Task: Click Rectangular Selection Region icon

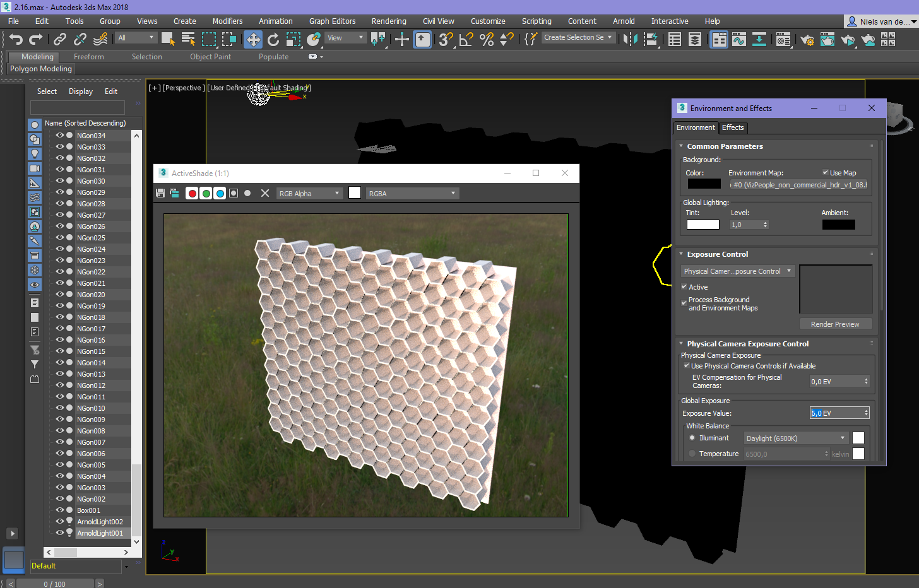Action: point(208,39)
